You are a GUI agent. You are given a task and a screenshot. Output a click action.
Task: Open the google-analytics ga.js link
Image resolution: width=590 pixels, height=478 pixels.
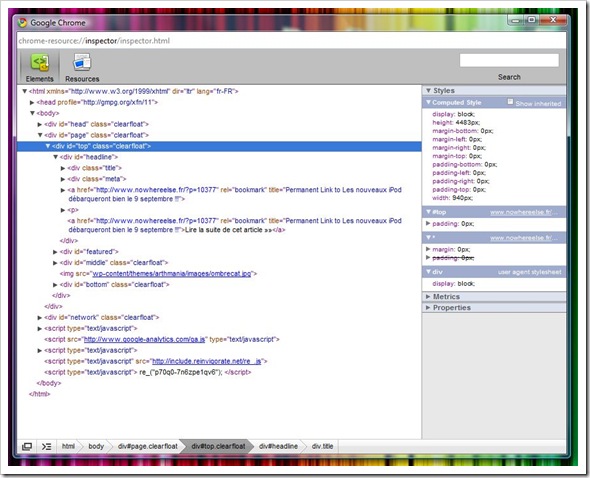pos(144,339)
